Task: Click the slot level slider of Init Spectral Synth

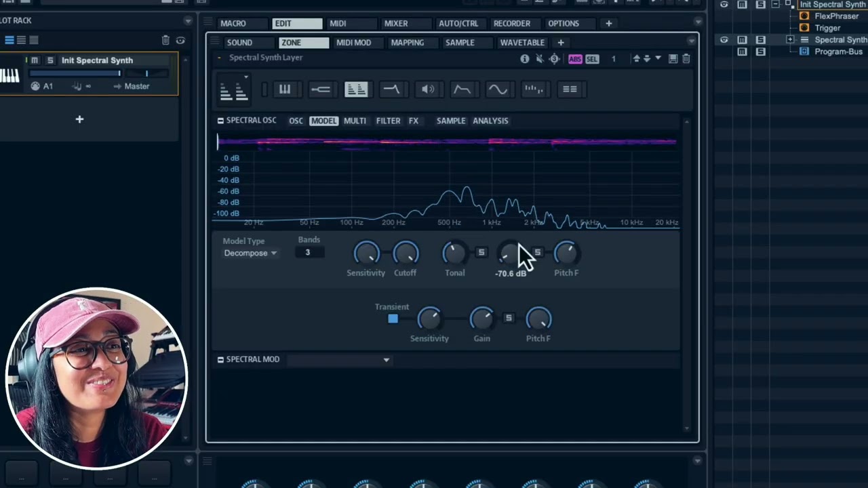Action: click(75, 73)
